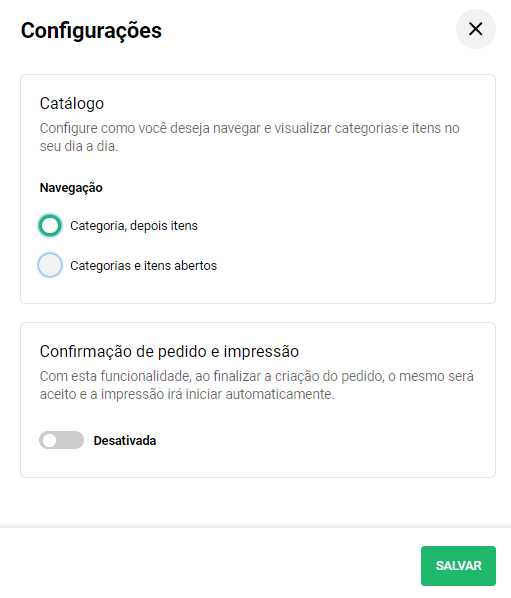Screen dimensions: 511x598
Task: Click the "Categoria, depois itens" text label
Action: coord(134,226)
